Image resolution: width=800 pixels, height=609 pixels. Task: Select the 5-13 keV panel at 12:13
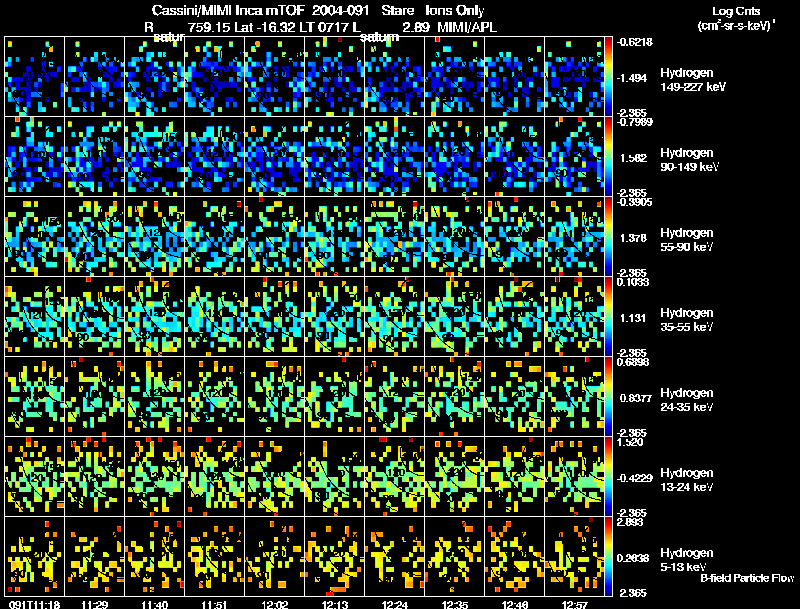(335, 557)
